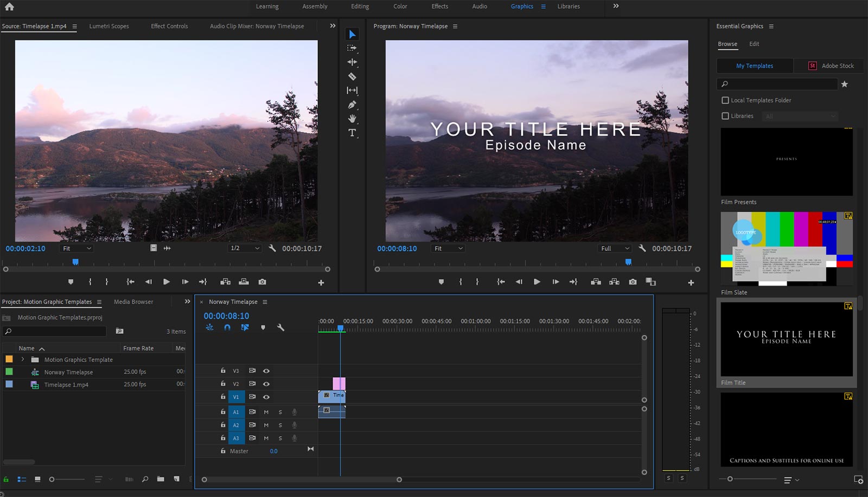Toggle V2 track output eye icon
This screenshot has width=868, height=497.
click(x=266, y=384)
